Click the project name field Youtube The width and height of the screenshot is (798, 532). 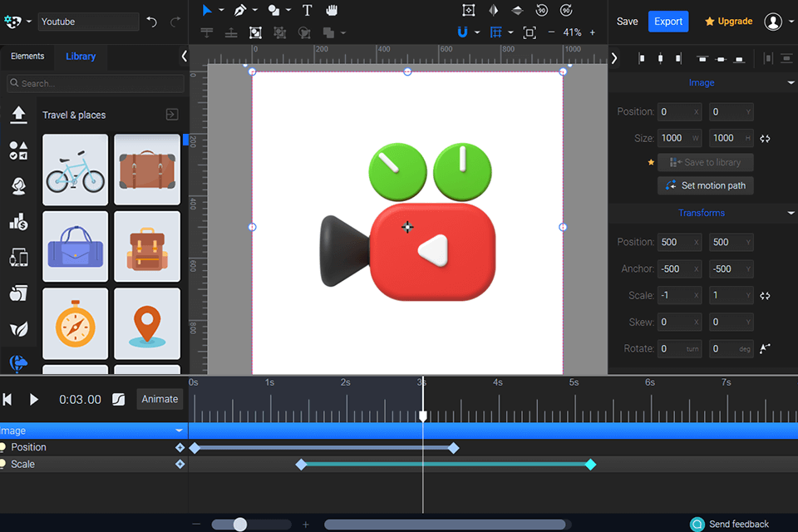89,22
